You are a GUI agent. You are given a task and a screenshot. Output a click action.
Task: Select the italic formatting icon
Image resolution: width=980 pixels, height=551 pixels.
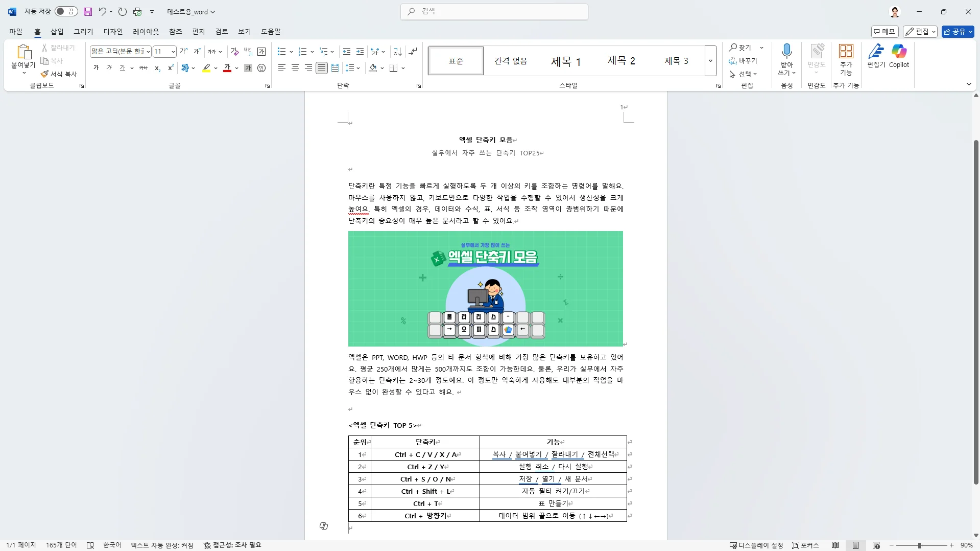(108, 68)
